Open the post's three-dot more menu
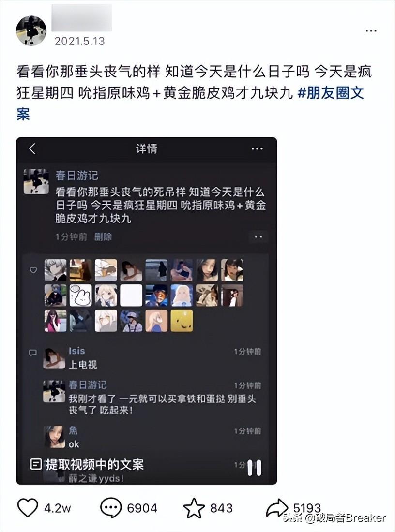 coord(371,31)
